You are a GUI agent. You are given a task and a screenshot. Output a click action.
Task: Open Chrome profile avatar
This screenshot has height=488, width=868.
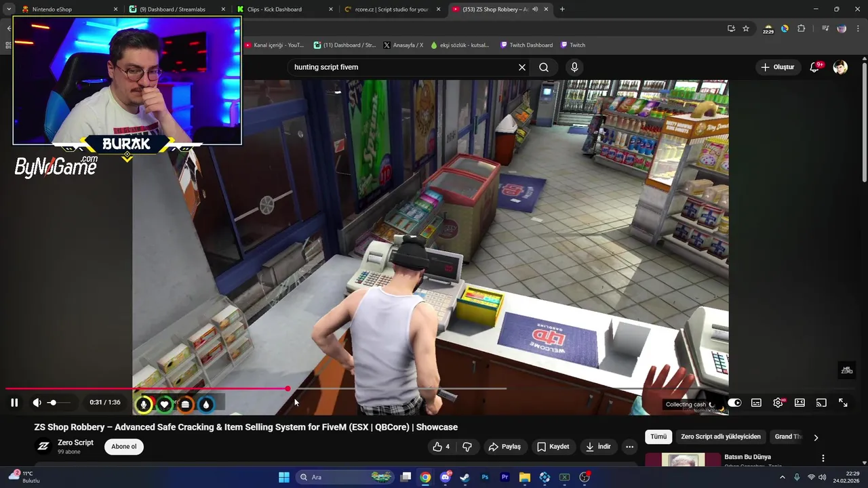tap(842, 28)
